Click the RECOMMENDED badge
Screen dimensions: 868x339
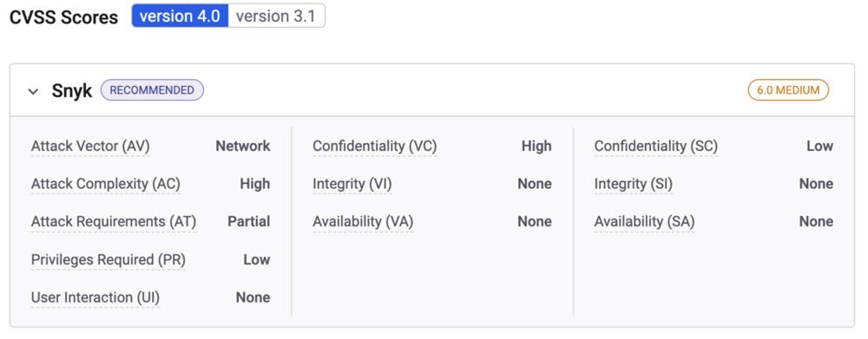152,90
